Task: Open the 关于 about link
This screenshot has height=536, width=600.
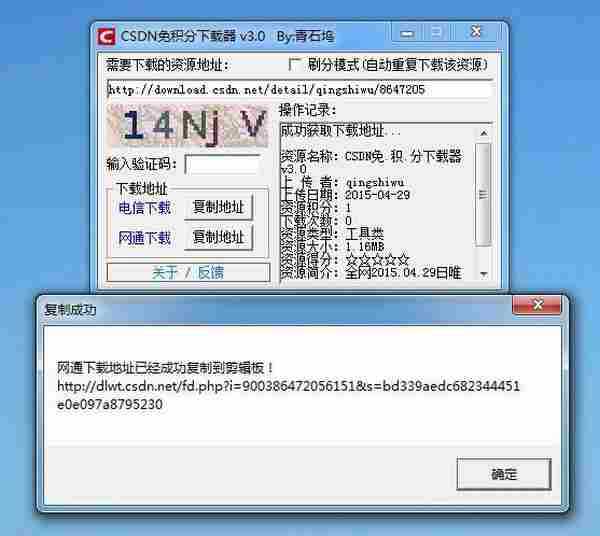Action: click(x=165, y=273)
